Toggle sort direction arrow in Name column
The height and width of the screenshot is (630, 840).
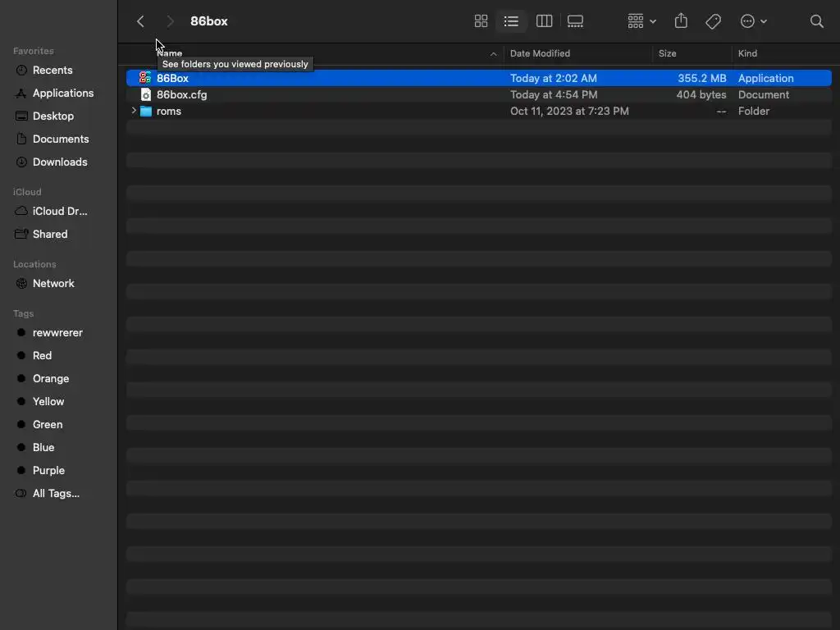pyautogui.click(x=493, y=54)
